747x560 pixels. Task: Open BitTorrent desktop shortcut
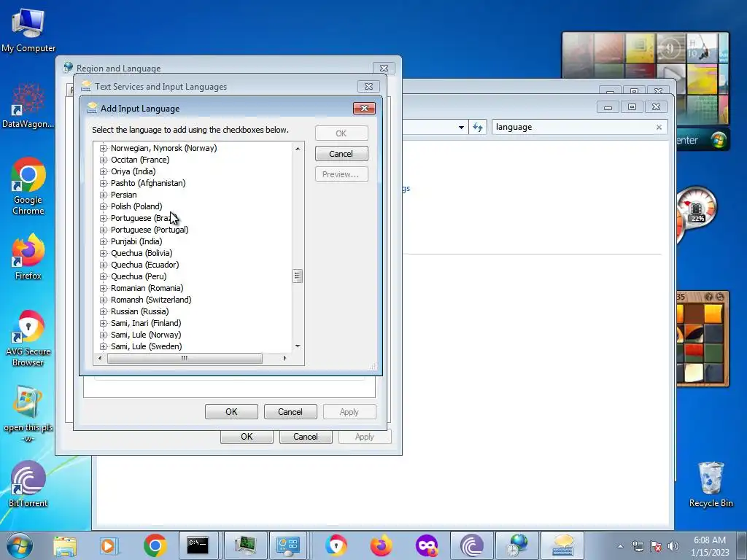(x=28, y=484)
